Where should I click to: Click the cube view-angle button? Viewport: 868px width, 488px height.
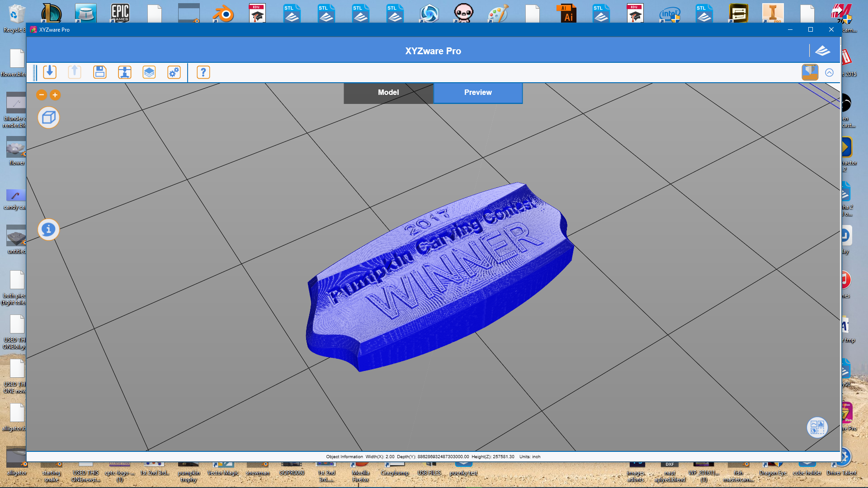click(x=48, y=118)
